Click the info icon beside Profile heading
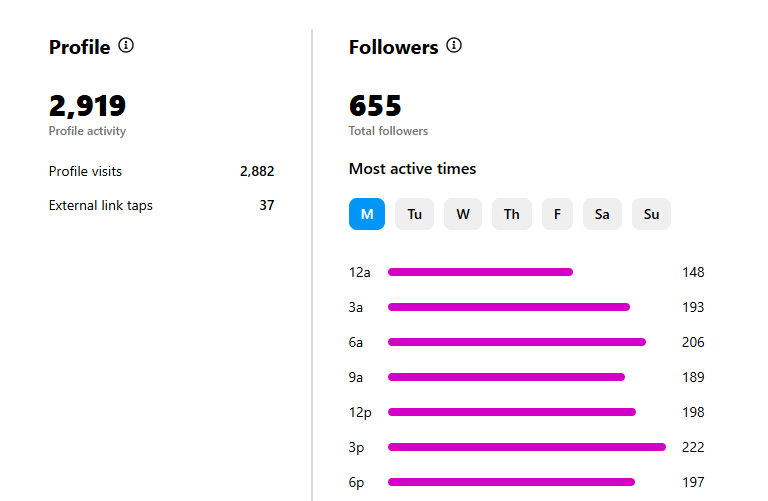The height and width of the screenshot is (501, 768). 126,46
